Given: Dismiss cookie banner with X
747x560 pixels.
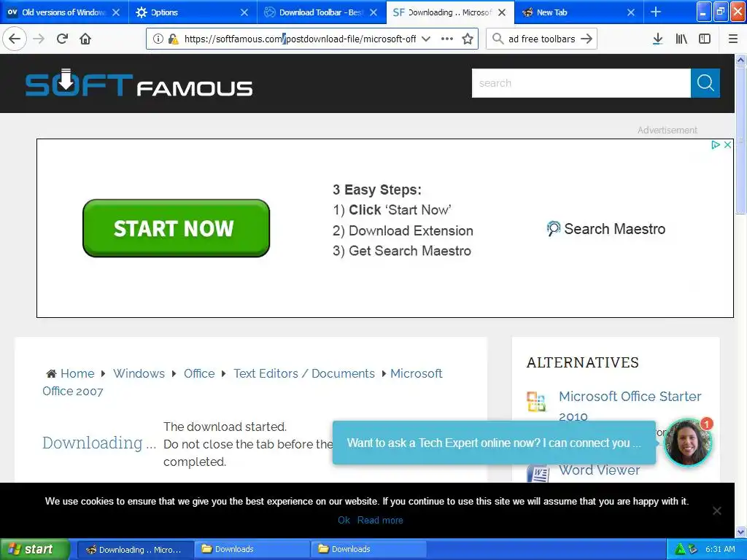Looking at the screenshot, I should coord(716,510).
